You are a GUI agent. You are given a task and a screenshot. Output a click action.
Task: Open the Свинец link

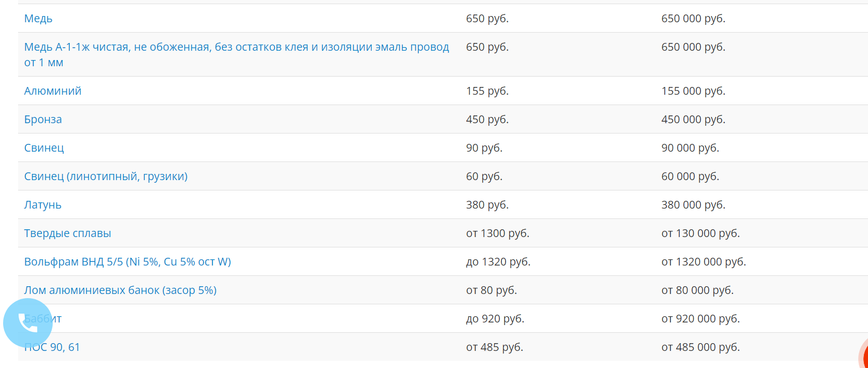(44, 148)
